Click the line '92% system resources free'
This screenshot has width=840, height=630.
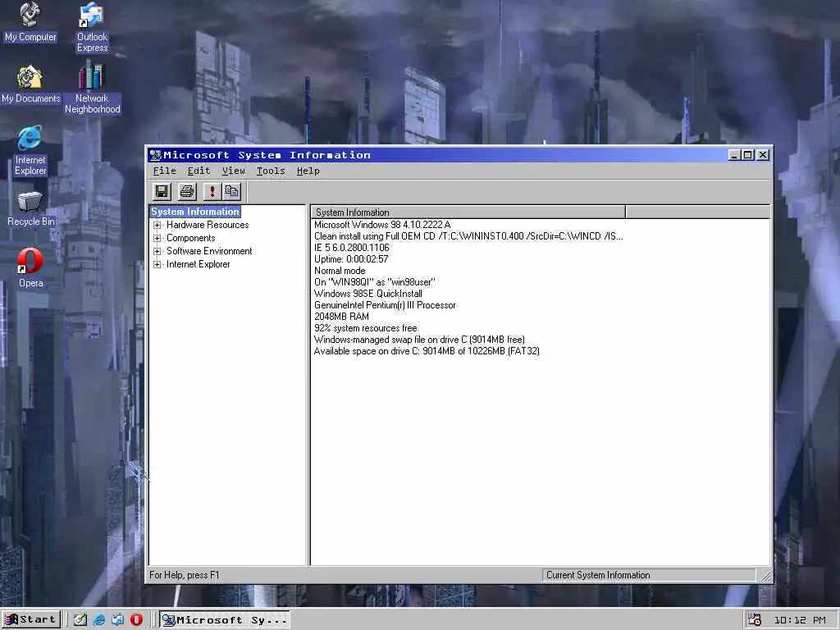[x=365, y=328]
